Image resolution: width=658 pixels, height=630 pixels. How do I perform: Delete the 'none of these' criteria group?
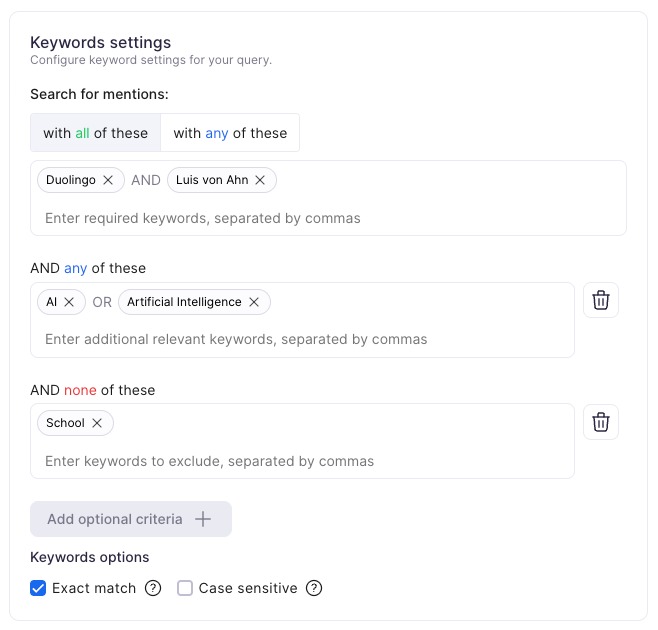(601, 422)
